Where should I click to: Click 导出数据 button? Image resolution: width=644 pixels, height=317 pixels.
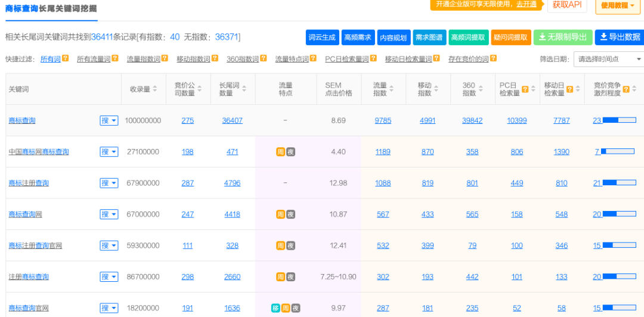tap(620, 38)
